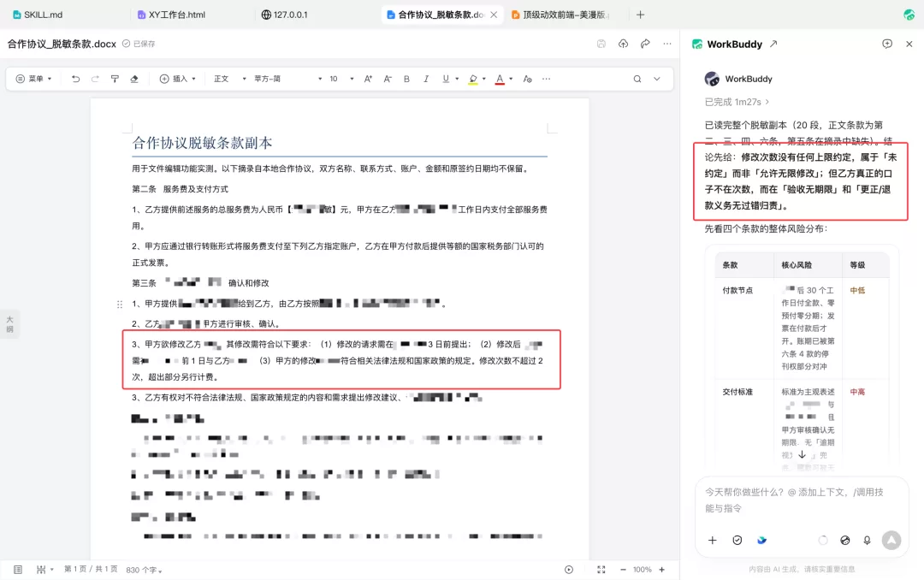Redo the last undone edit
Screen dimensions: 924x580
tap(95, 79)
